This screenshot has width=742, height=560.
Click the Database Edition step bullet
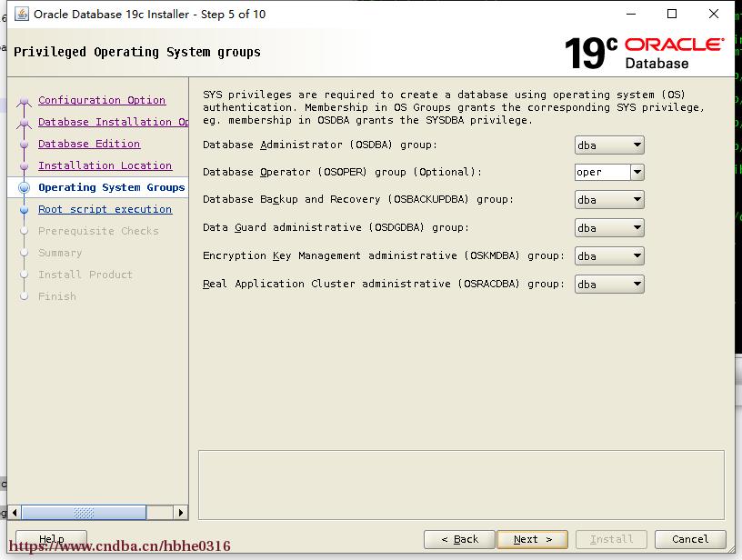pyautogui.click(x=25, y=145)
